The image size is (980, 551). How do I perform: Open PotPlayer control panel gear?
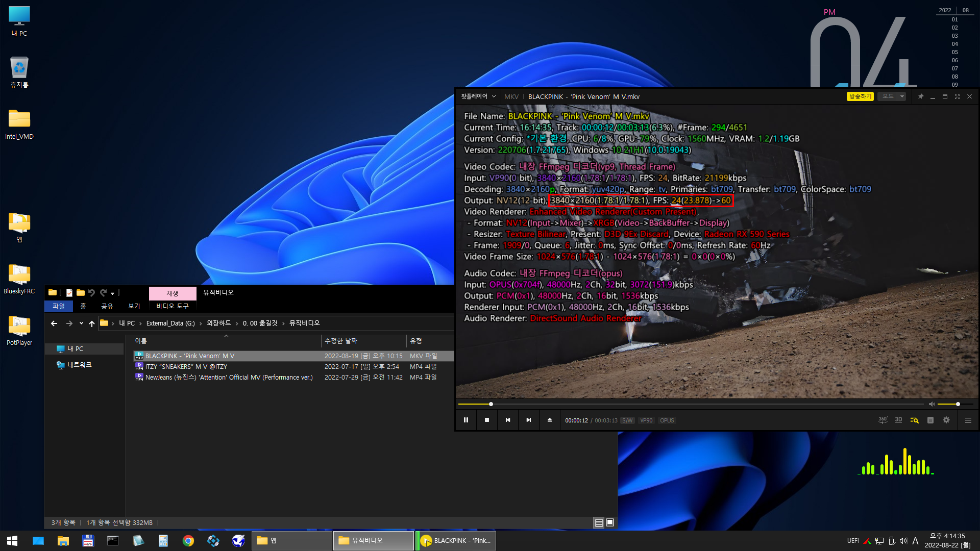[x=946, y=420]
